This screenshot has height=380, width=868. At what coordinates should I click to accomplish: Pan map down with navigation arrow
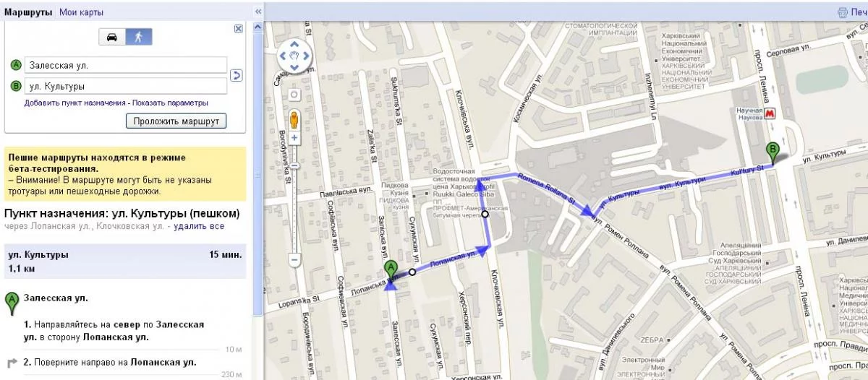point(294,67)
